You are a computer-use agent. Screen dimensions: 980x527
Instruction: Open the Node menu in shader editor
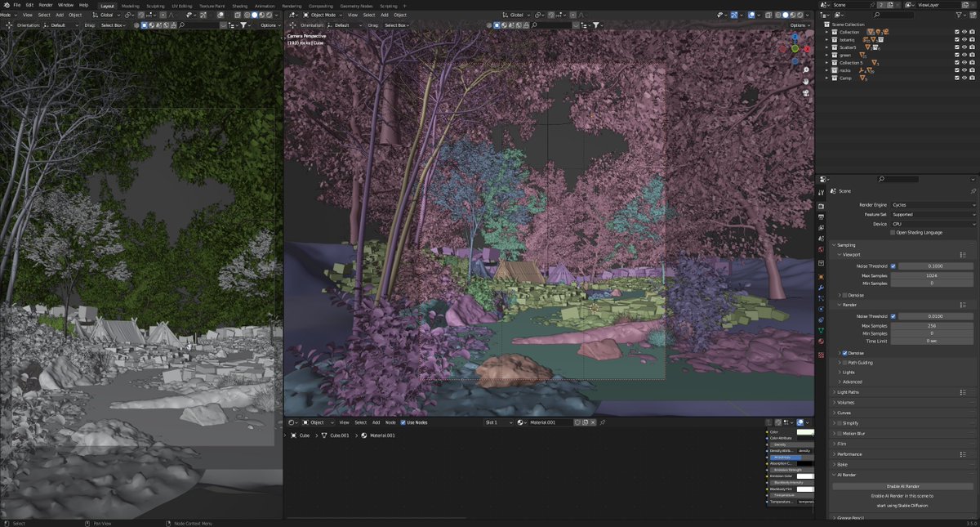click(x=390, y=422)
